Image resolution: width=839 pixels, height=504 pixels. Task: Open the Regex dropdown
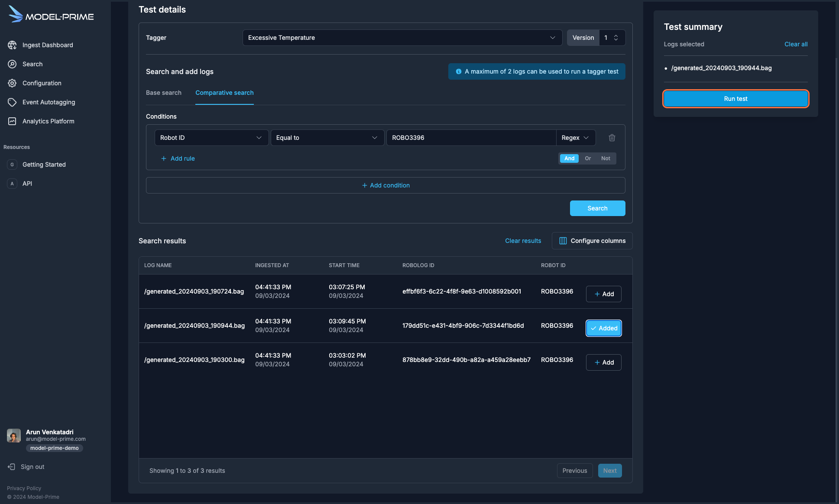pyautogui.click(x=576, y=138)
